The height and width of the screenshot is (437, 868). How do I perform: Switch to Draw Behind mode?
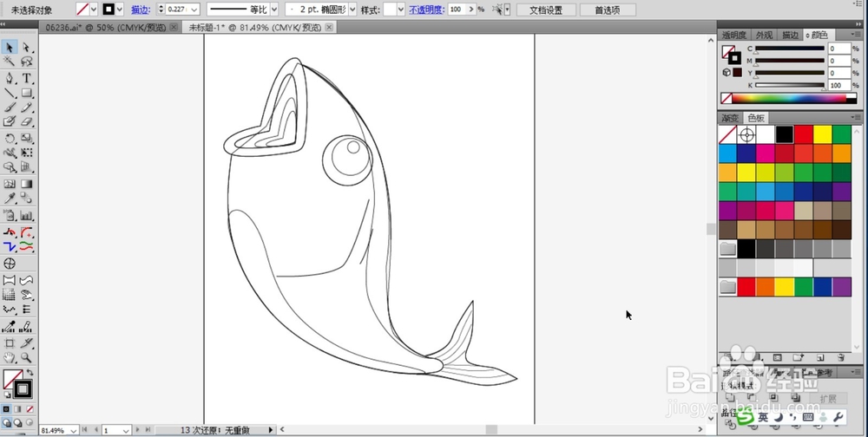pyautogui.click(x=17, y=422)
